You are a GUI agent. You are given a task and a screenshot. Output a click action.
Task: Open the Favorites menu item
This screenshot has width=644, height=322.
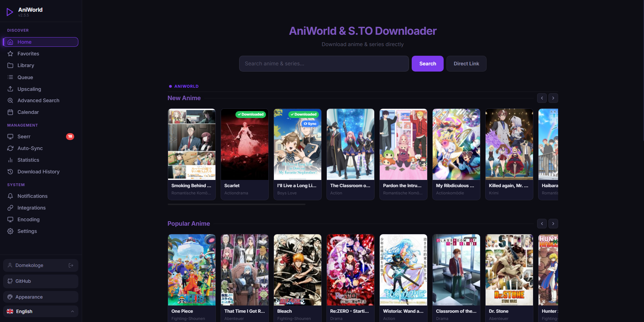[41, 54]
